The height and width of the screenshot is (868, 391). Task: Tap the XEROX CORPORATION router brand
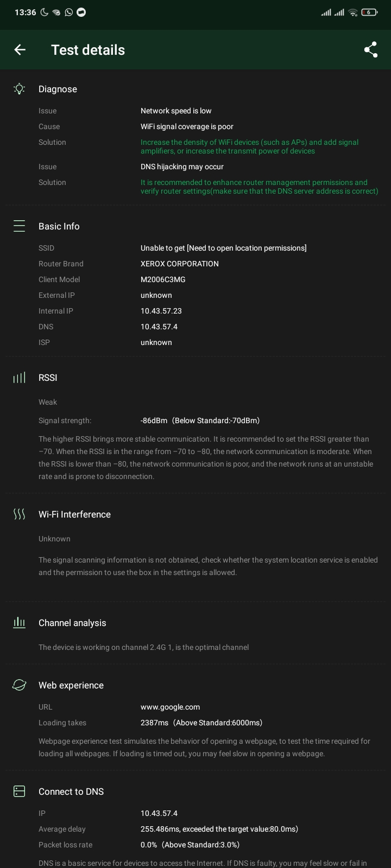point(179,264)
